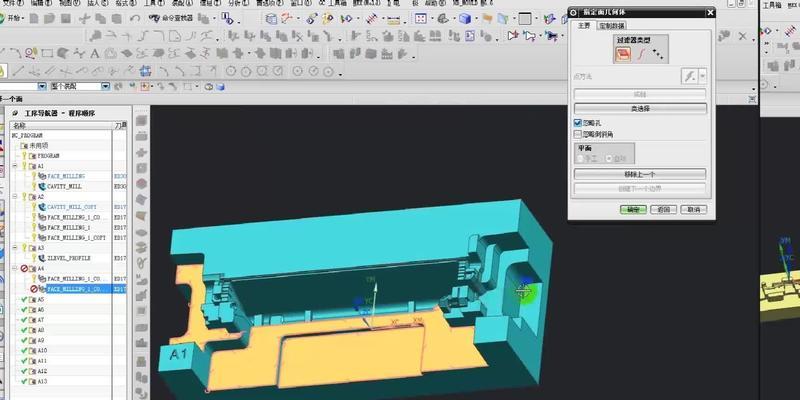The image size is (800, 400).
Task: Open dropdown arrow beside the 开始 button
Action: [x=23, y=19]
